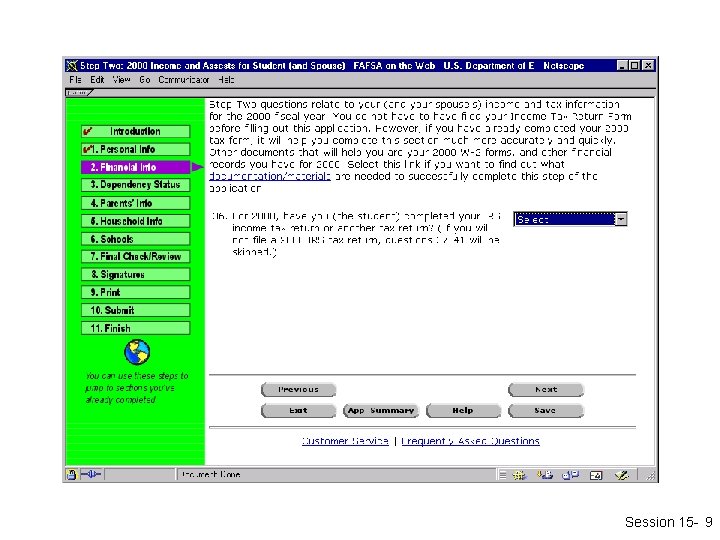Click the status bar 'Document: Done' text
720x540 pixels.
(211, 474)
